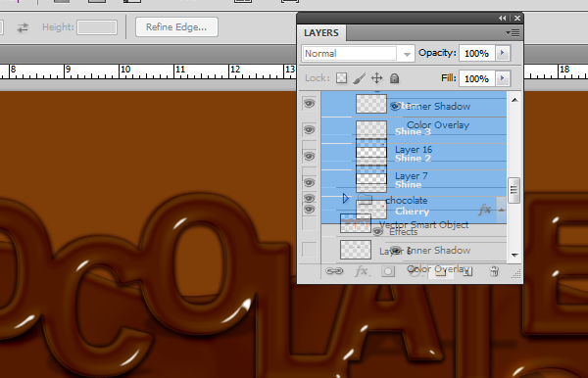Viewport: 588px width, 378px height.
Task: Add a layer style with fx icon
Action: 362,271
